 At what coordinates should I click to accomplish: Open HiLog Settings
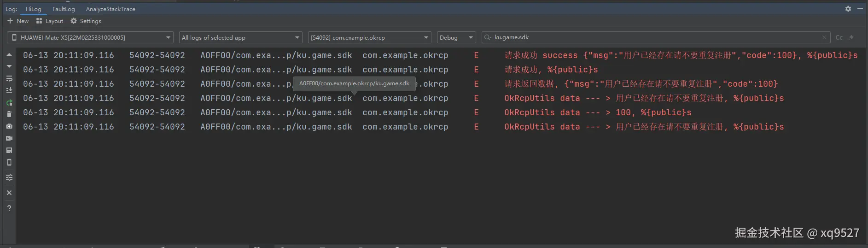86,21
